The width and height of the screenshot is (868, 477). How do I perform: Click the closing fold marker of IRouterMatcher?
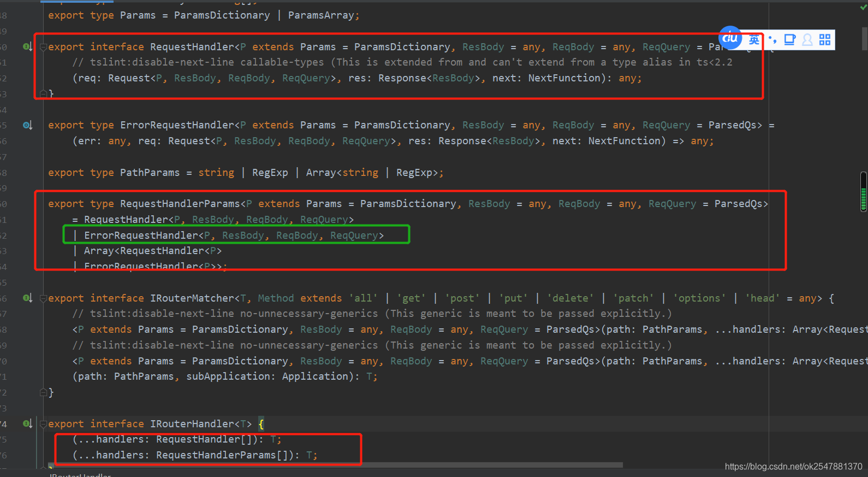click(43, 392)
